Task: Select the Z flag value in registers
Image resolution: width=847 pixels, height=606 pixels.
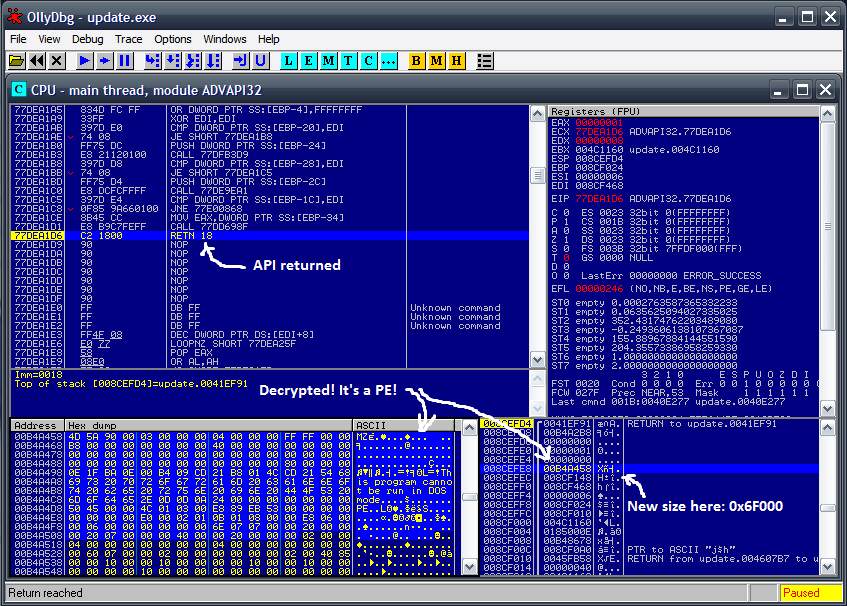Action: coord(564,240)
